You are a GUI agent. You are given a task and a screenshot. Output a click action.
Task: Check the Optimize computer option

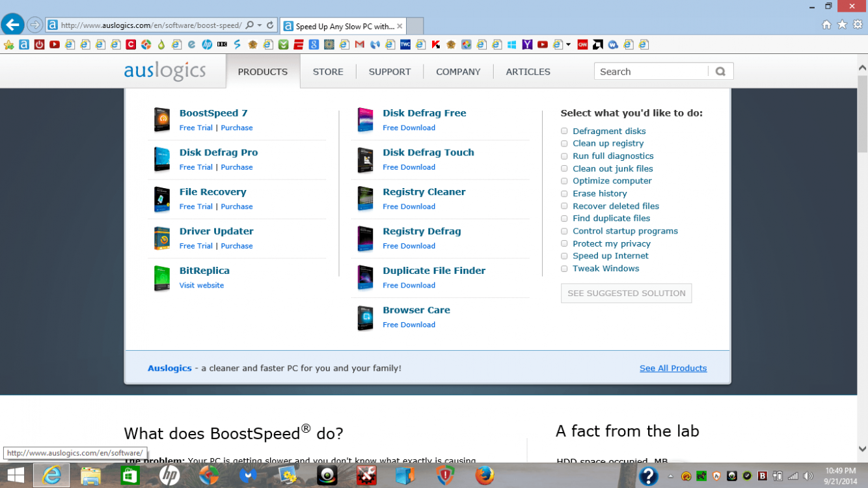pyautogui.click(x=564, y=181)
